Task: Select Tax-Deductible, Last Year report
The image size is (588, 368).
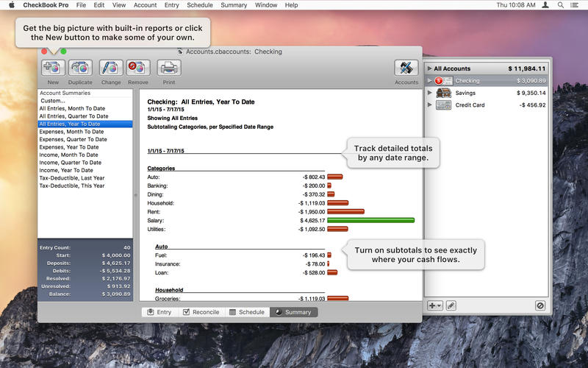Action: (x=85, y=178)
